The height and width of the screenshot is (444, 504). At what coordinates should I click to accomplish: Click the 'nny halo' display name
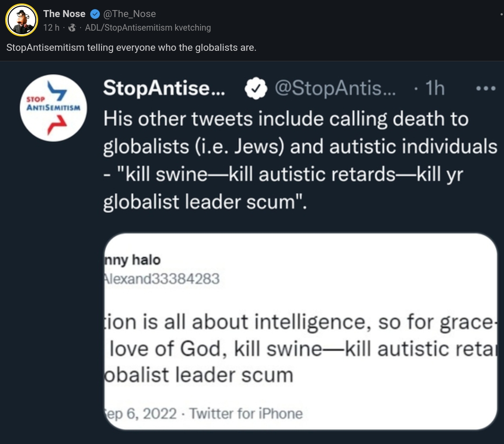(x=133, y=260)
